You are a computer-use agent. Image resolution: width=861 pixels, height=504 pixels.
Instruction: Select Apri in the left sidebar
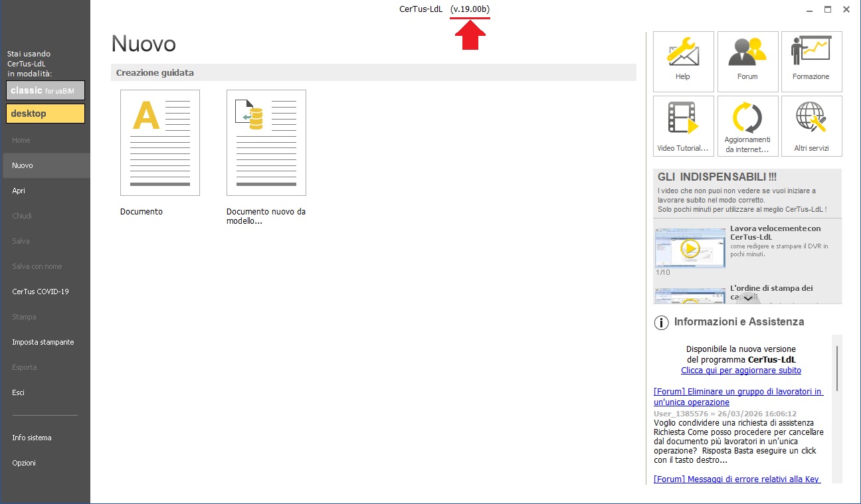click(x=19, y=191)
